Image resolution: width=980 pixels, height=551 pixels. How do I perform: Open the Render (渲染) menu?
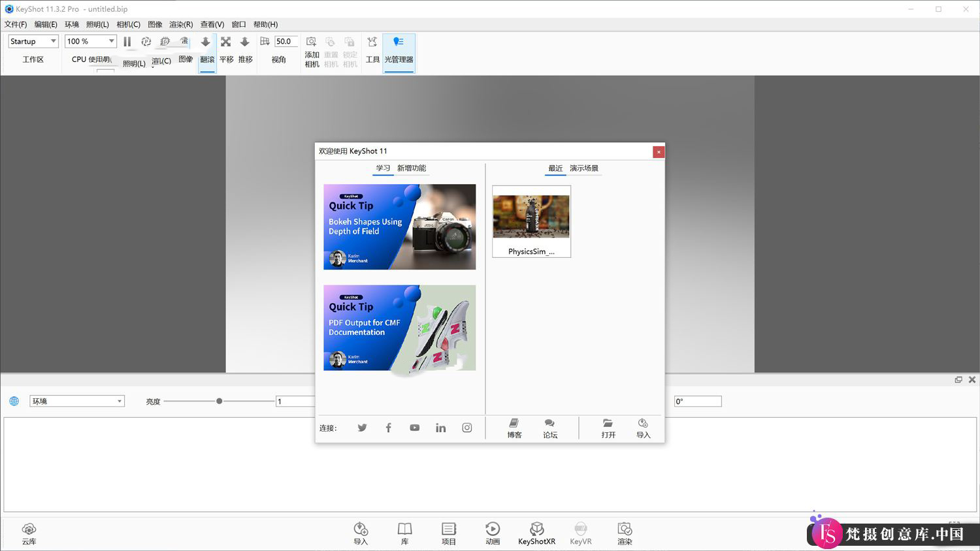(x=181, y=24)
